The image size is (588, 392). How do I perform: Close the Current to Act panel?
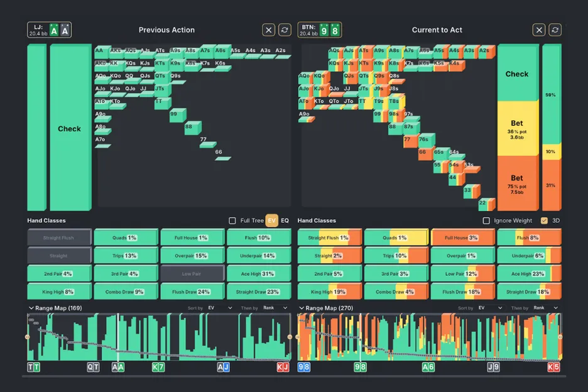pyautogui.click(x=539, y=30)
